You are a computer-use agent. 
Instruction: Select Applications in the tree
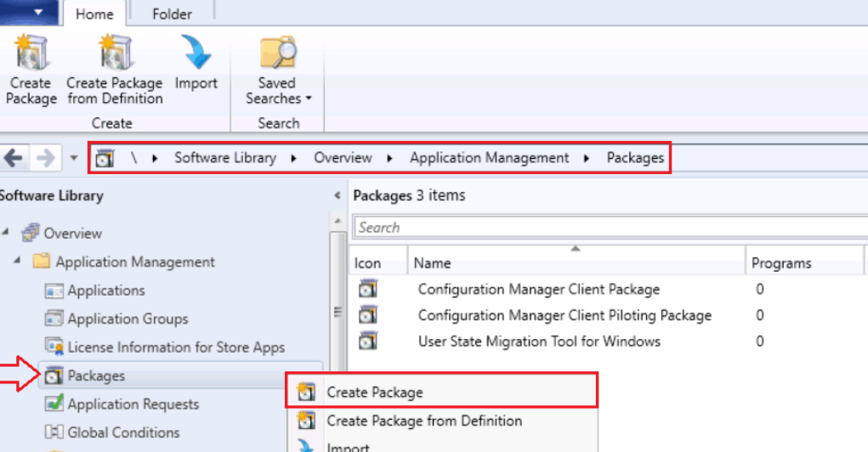[x=106, y=291]
